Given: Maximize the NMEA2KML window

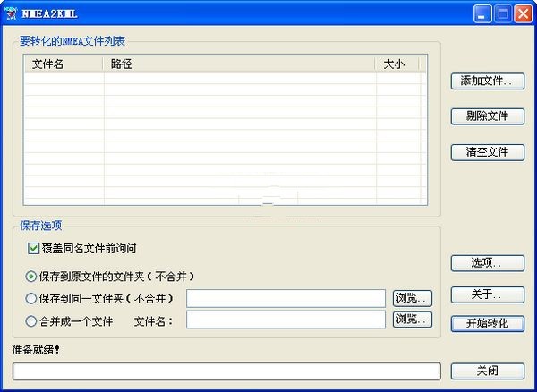Looking at the screenshot, I should tap(503, 13).
